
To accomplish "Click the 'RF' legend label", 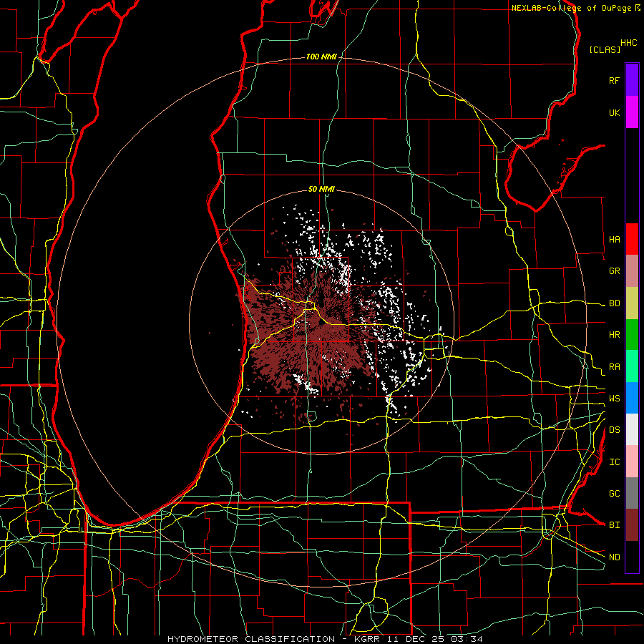I will click(615, 80).
